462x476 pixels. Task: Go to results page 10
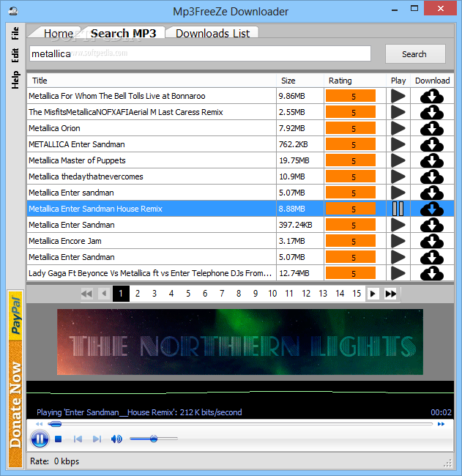272,294
